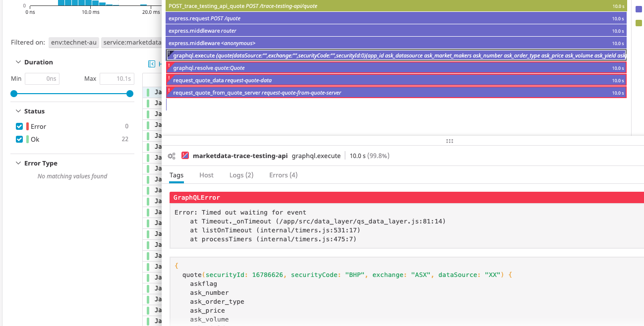Screen dimensions: 644x326
Task: Collapse the Status facet section
Action: tap(18, 111)
